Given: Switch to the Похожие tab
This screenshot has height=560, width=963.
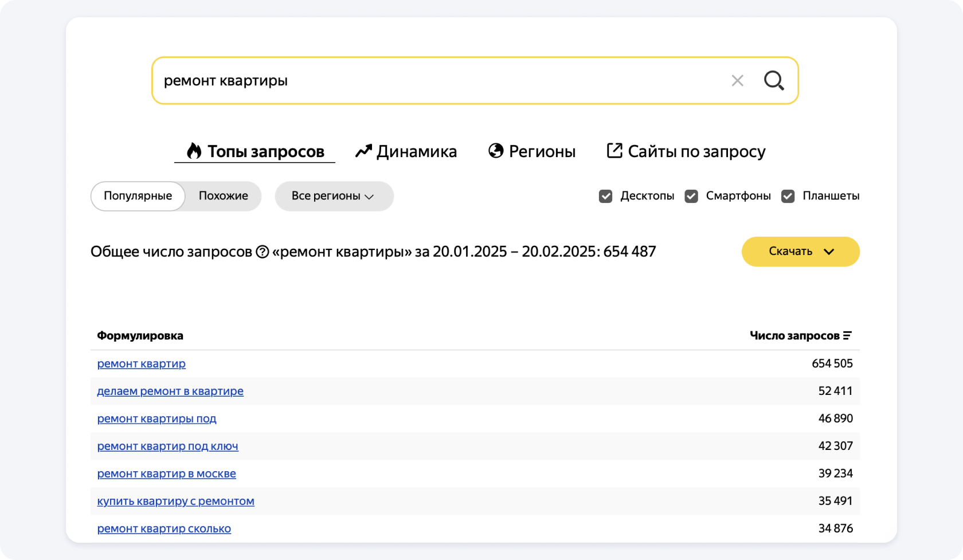Looking at the screenshot, I should (x=223, y=196).
